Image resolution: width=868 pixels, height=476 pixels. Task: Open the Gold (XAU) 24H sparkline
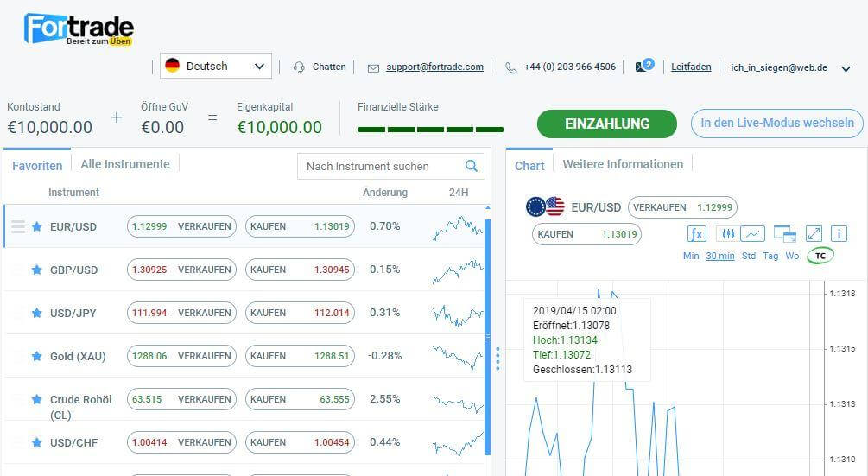[x=457, y=357]
